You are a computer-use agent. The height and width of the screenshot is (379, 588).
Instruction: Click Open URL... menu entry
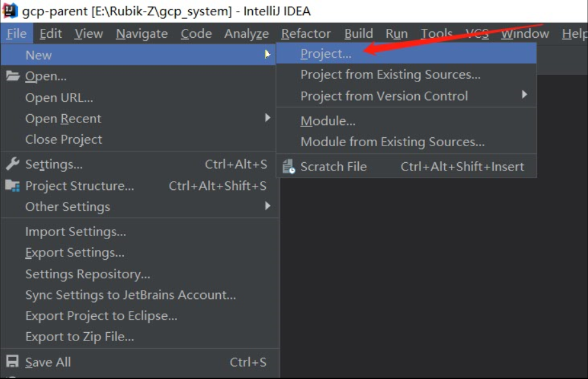59,97
